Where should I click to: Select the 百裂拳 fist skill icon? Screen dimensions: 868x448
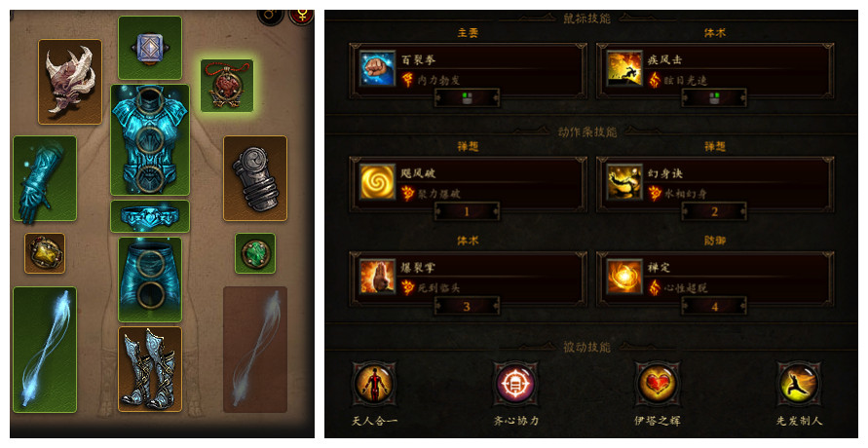[x=378, y=68]
